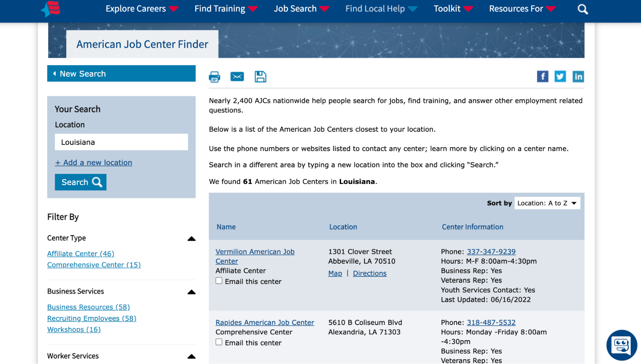Click the print page icon
Screen dimensions: 641x364
[214, 77]
